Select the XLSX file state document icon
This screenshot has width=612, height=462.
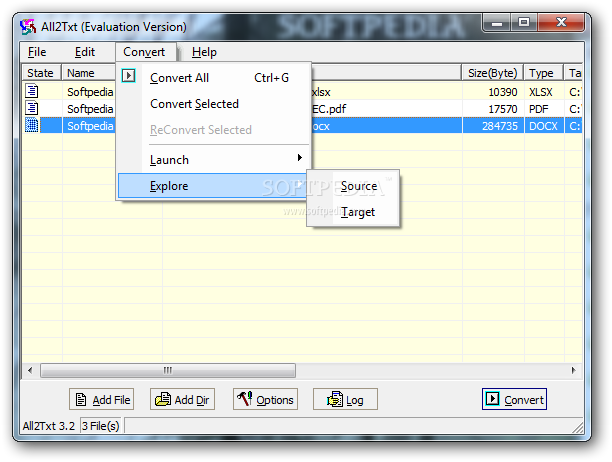[32, 91]
